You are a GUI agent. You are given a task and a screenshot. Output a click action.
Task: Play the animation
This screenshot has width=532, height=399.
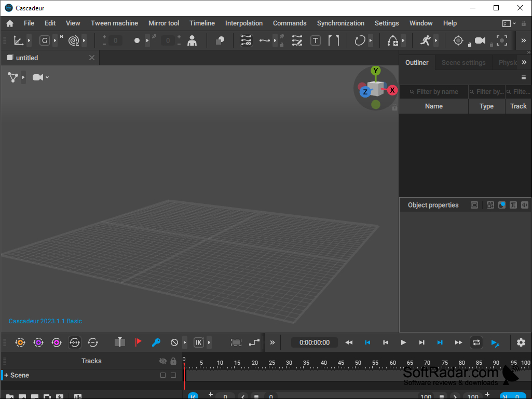(x=403, y=342)
